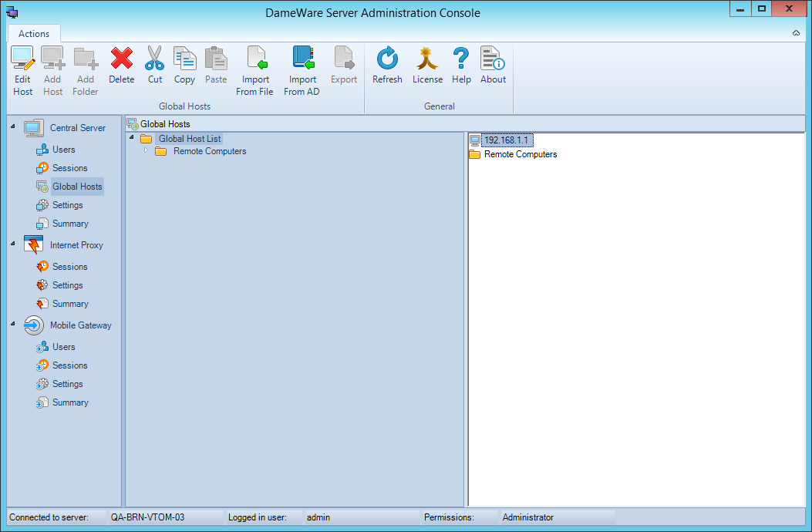The width and height of the screenshot is (812, 532).
Task: Select the Mobile Gateway node
Action: click(81, 326)
